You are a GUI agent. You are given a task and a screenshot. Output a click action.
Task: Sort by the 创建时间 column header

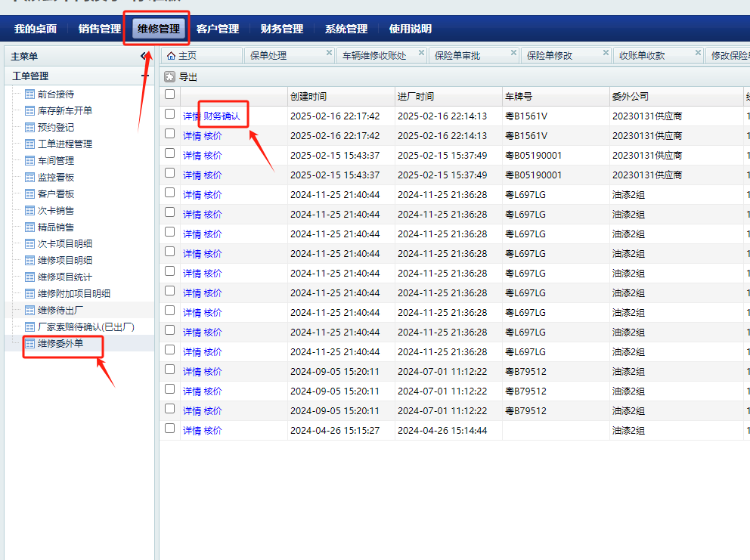308,97
